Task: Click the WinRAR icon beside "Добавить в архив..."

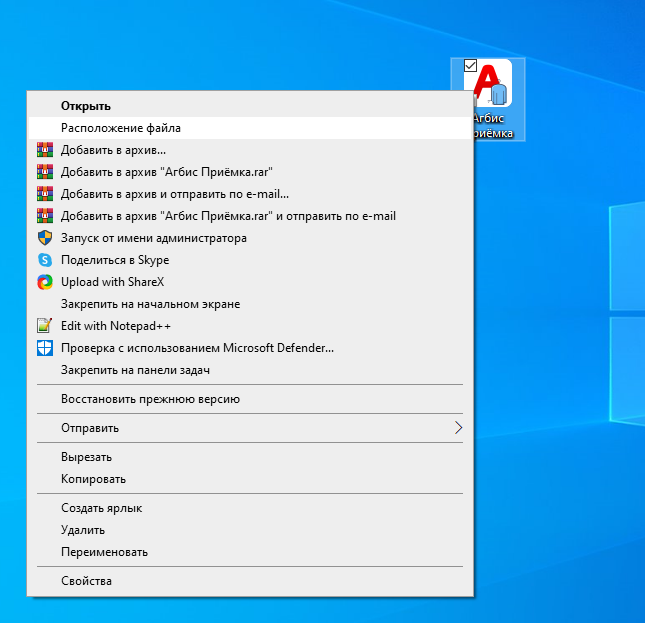Action: pos(44,150)
